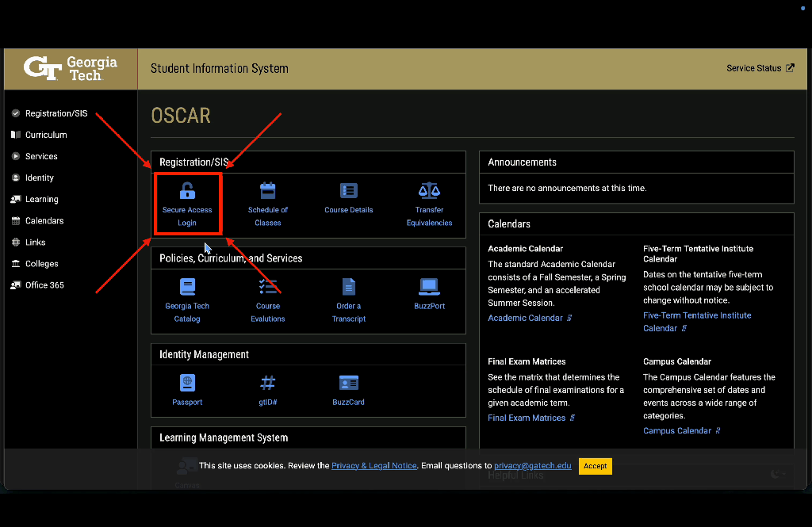Click the privacy@gatech.edu email link

[532, 465]
